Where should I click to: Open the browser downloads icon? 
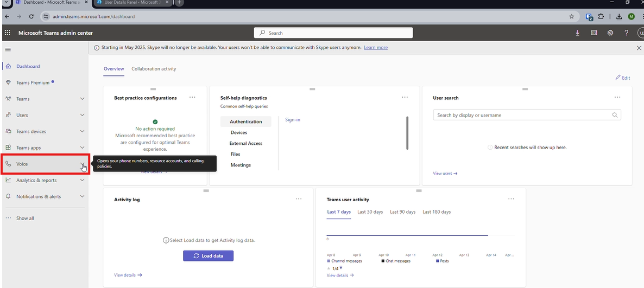point(619,16)
